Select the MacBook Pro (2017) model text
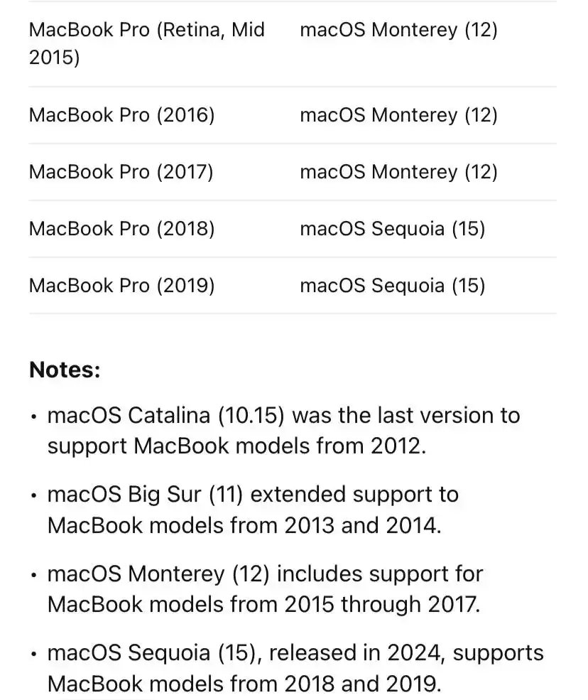This screenshot has height=700, width=588. coord(121,172)
